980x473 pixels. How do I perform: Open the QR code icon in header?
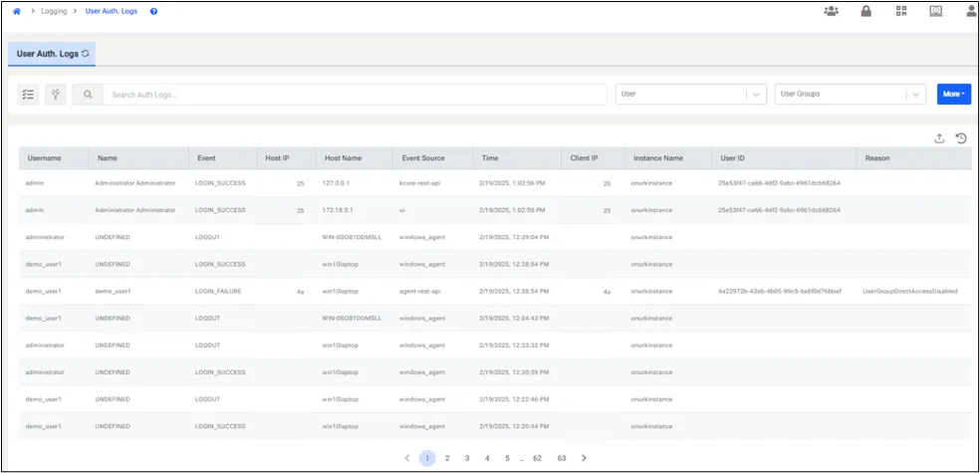point(900,11)
